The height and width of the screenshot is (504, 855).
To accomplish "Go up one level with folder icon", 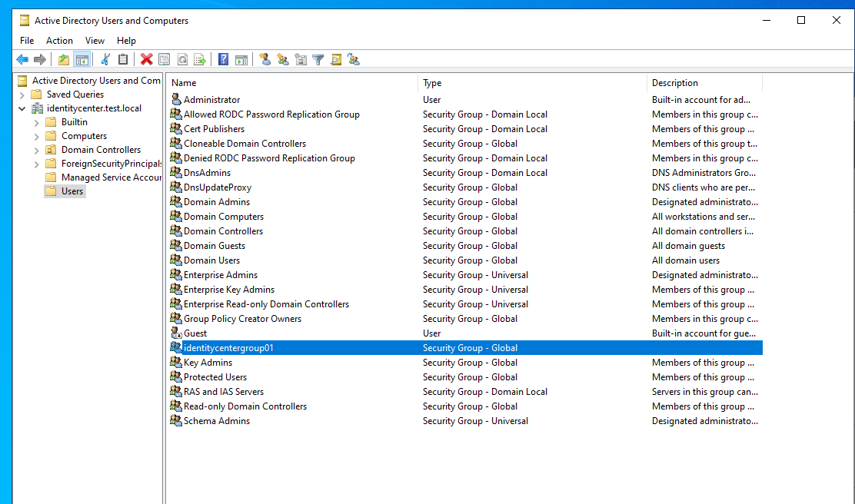I will click(x=64, y=59).
